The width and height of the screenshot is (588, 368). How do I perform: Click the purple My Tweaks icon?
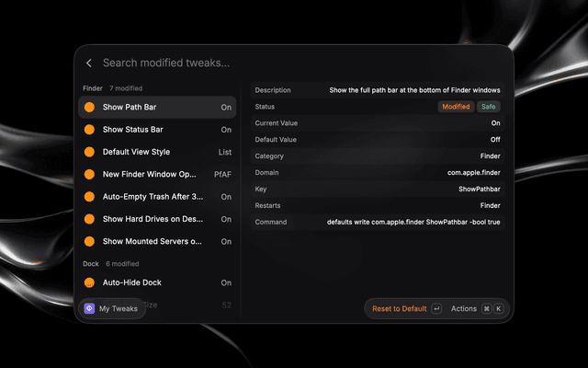pos(89,308)
